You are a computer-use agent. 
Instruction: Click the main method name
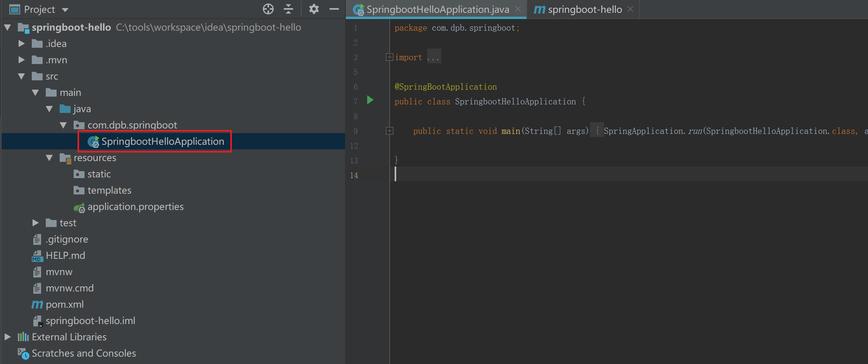[x=511, y=131]
